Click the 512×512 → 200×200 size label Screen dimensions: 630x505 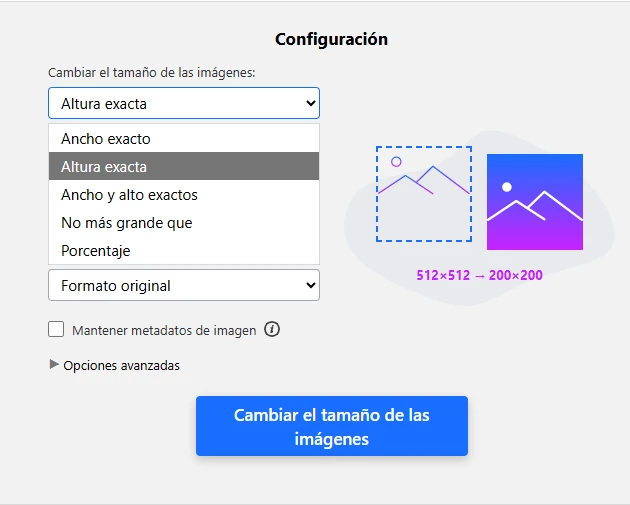pos(479,275)
